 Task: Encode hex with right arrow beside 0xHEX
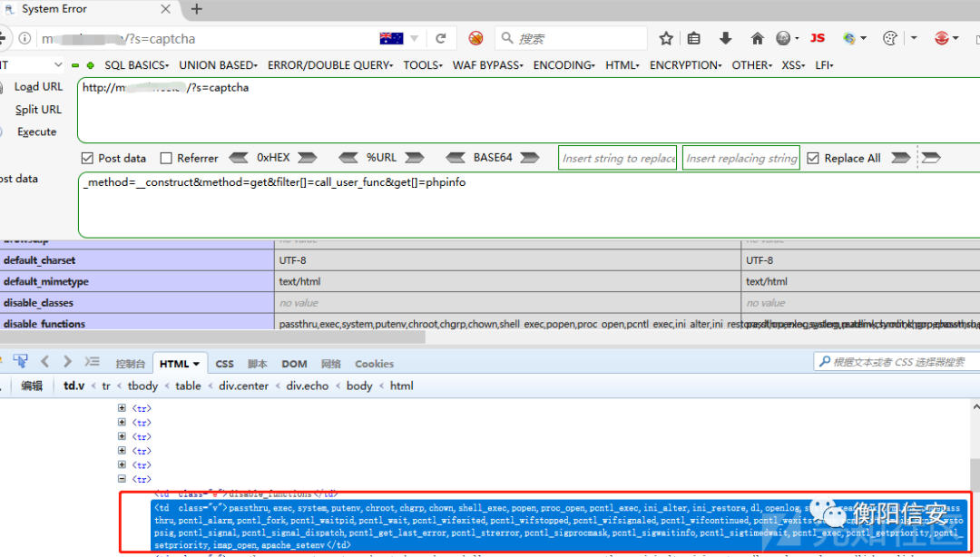tap(307, 158)
